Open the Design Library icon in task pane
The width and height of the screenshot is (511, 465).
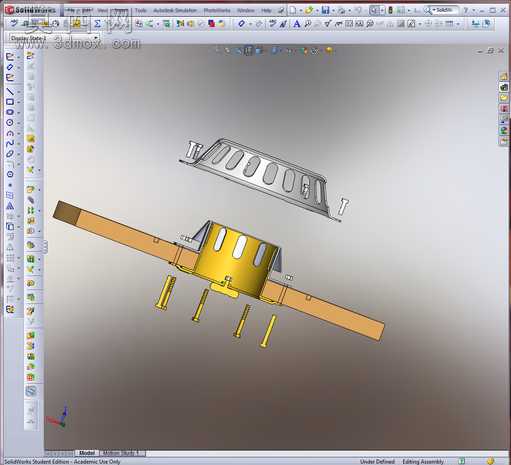pyautogui.click(x=504, y=87)
